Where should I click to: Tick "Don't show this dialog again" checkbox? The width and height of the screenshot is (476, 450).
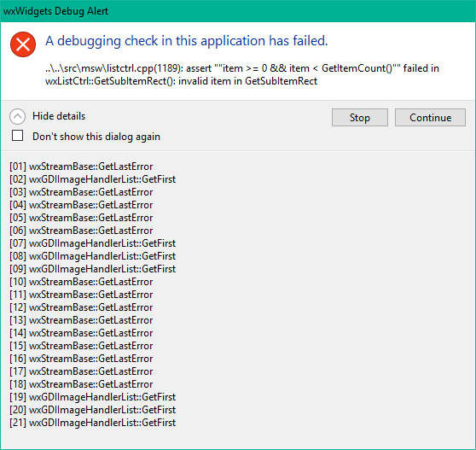17,136
